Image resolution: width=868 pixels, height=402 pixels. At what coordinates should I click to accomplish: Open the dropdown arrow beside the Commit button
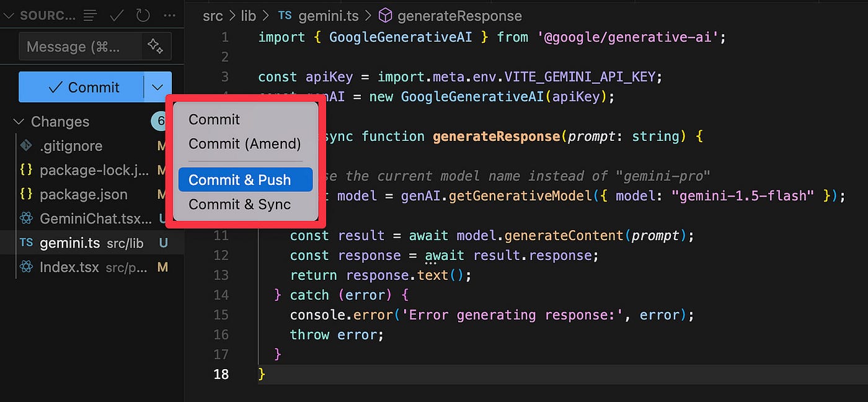coord(157,87)
